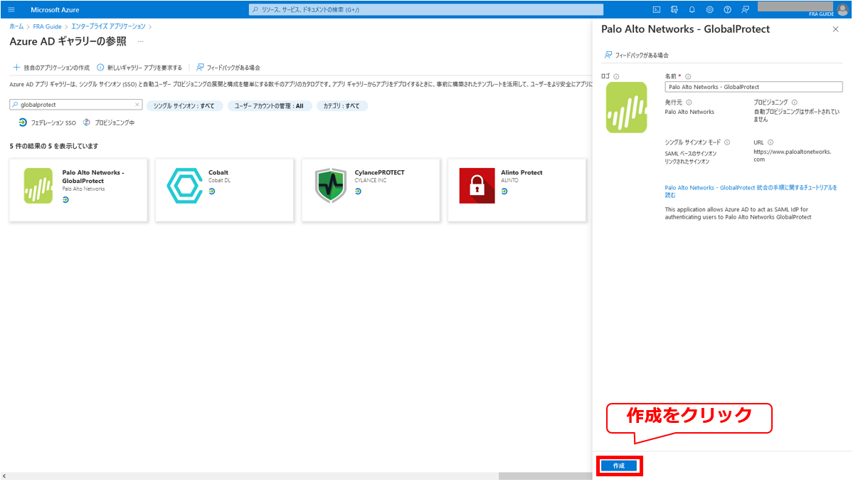Click the Alinto Protect lock logo

coord(477,186)
